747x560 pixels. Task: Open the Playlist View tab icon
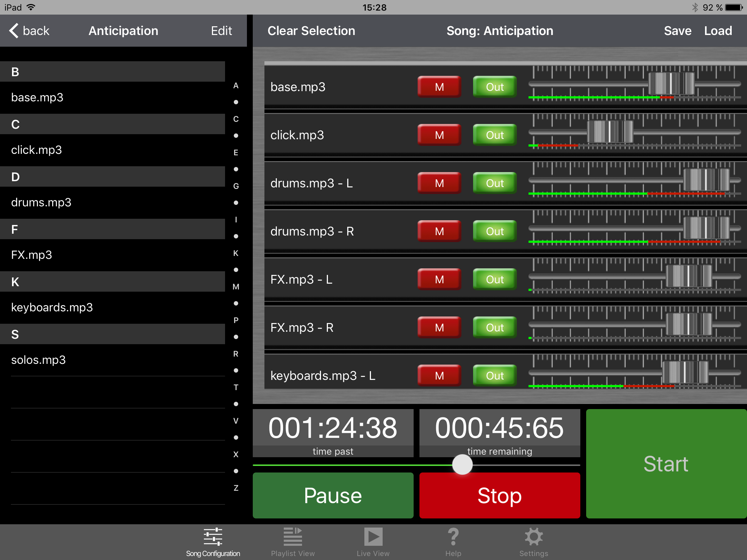click(293, 537)
